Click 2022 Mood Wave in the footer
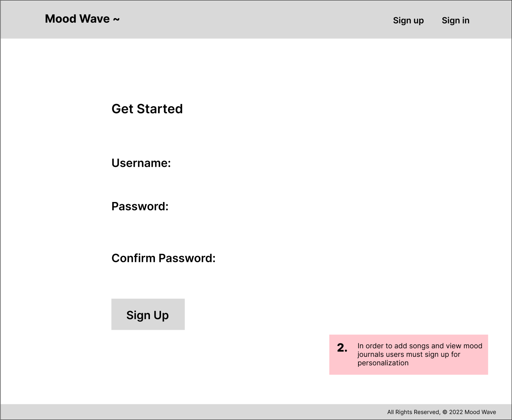The image size is (512, 420). coord(473,412)
